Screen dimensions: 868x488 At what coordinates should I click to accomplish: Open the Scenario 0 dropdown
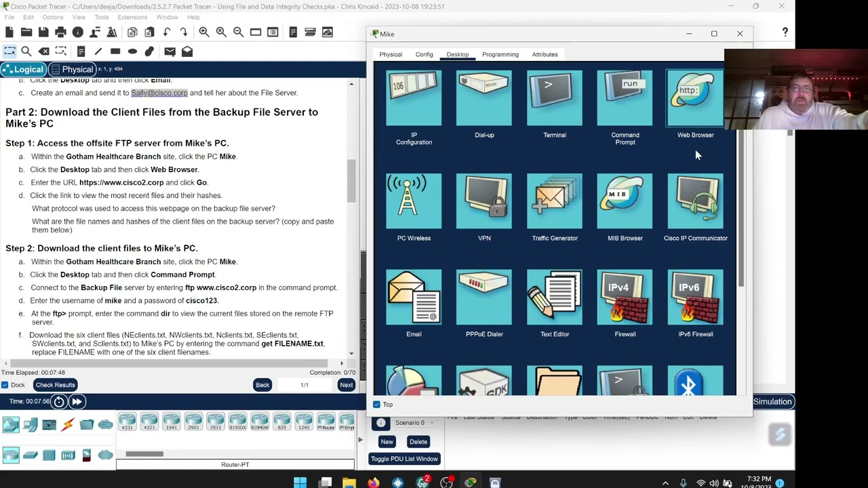point(414,423)
